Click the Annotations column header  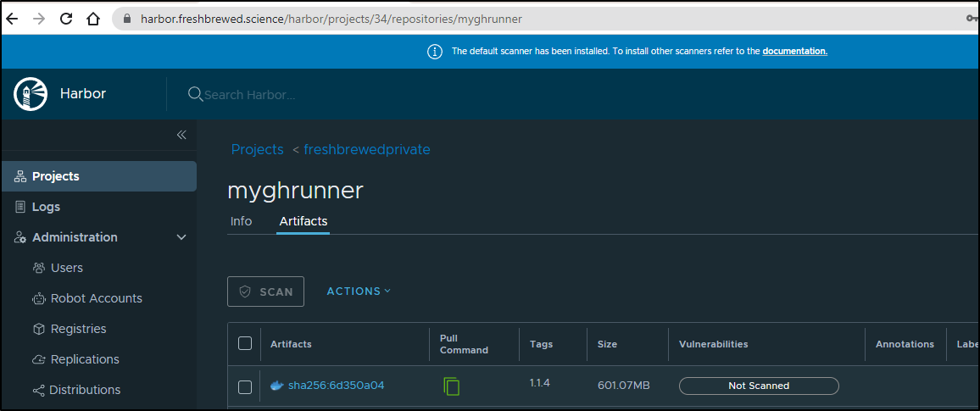(905, 344)
